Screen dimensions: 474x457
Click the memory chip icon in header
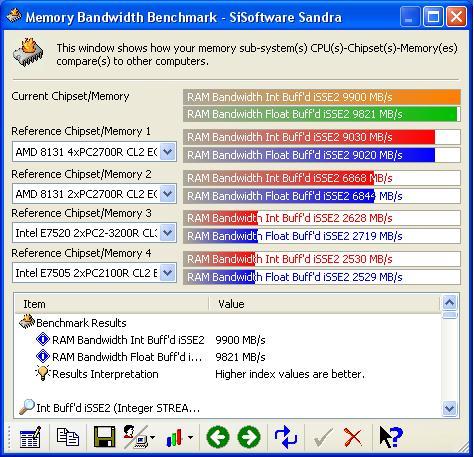point(28,52)
